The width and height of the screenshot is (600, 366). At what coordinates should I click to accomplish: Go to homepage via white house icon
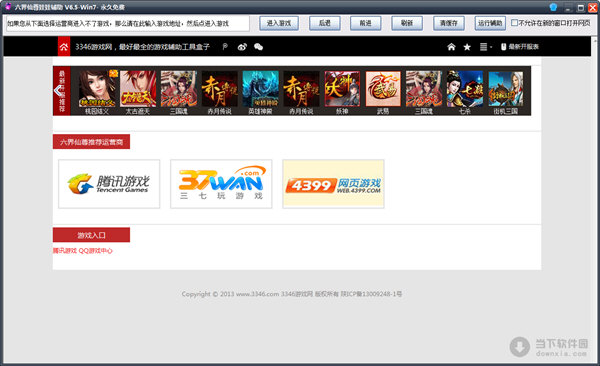(x=452, y=47)
